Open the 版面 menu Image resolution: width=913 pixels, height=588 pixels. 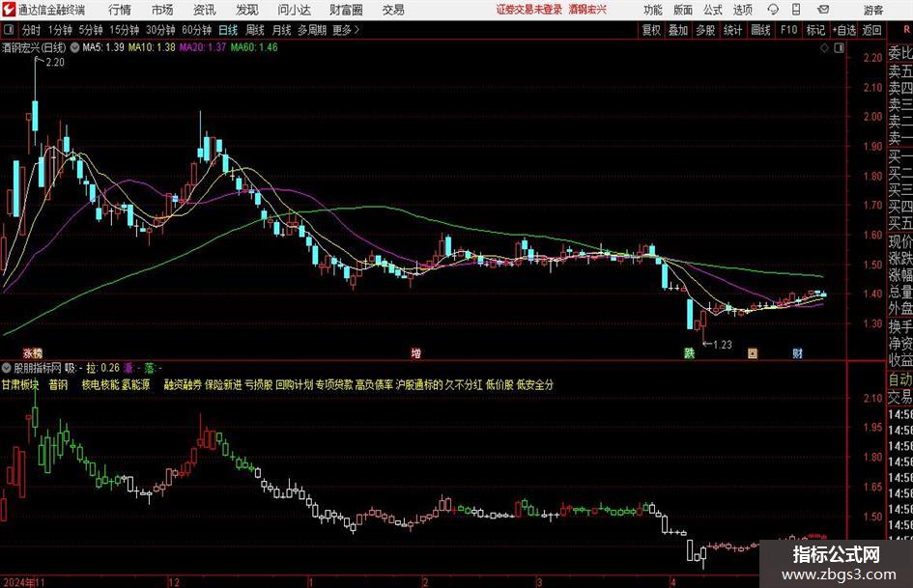pos(683,10)
